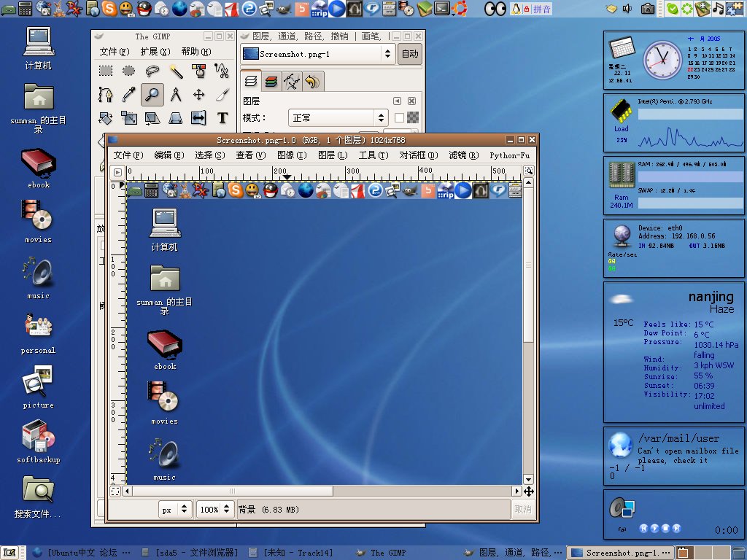
Task: Open the Screenshot.png-1 image selector dropdown
Action: 317,54
